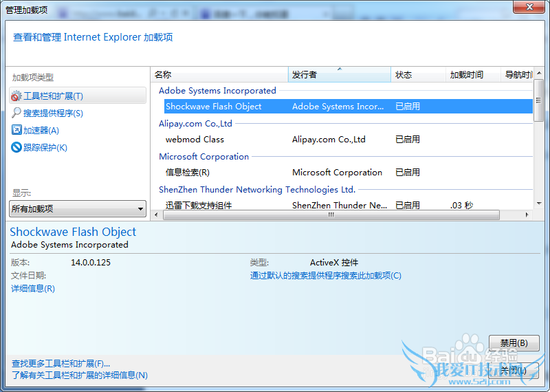Image resolution: width=550 pixels, height=392 pixels.
Task: Select the gear icon for 工具栏和扩展
Action: point(16,96)
